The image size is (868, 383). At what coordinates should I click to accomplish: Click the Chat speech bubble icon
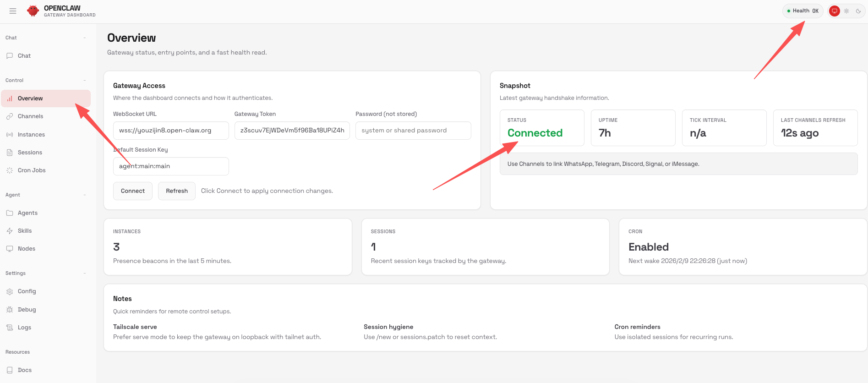pos(10,56)
